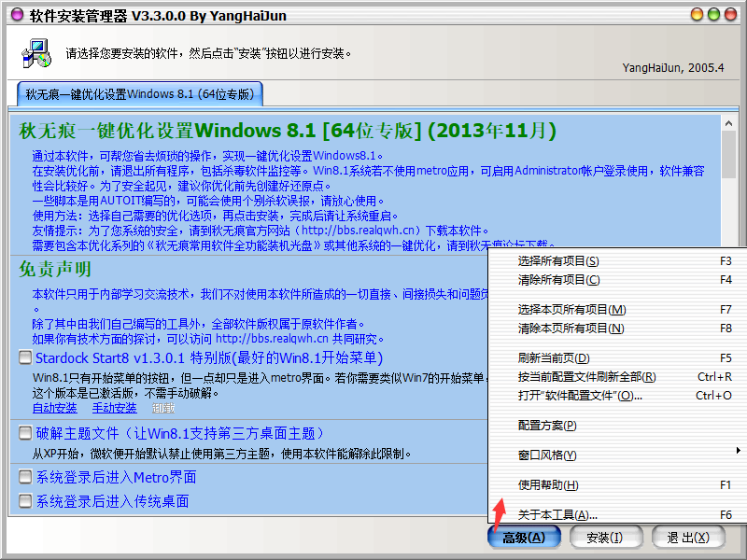This screenshot has height=560, width=747.
Task: Open 使用帮助(H) menu item
Action: [x=617, y=485]
